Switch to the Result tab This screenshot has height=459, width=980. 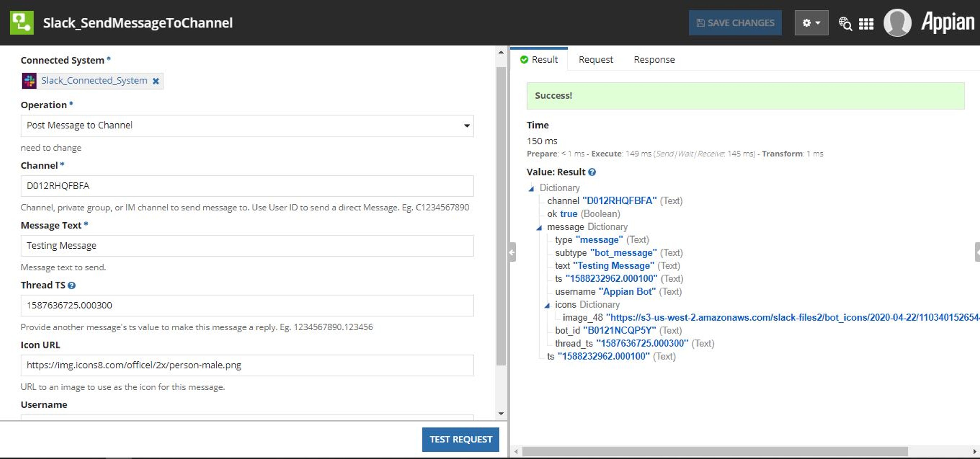(x=539, y=60)
